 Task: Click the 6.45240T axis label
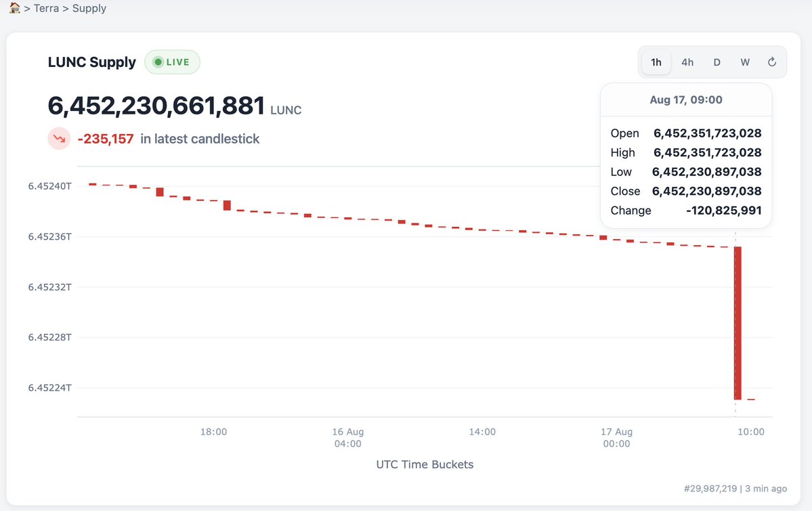pos(49,186)
